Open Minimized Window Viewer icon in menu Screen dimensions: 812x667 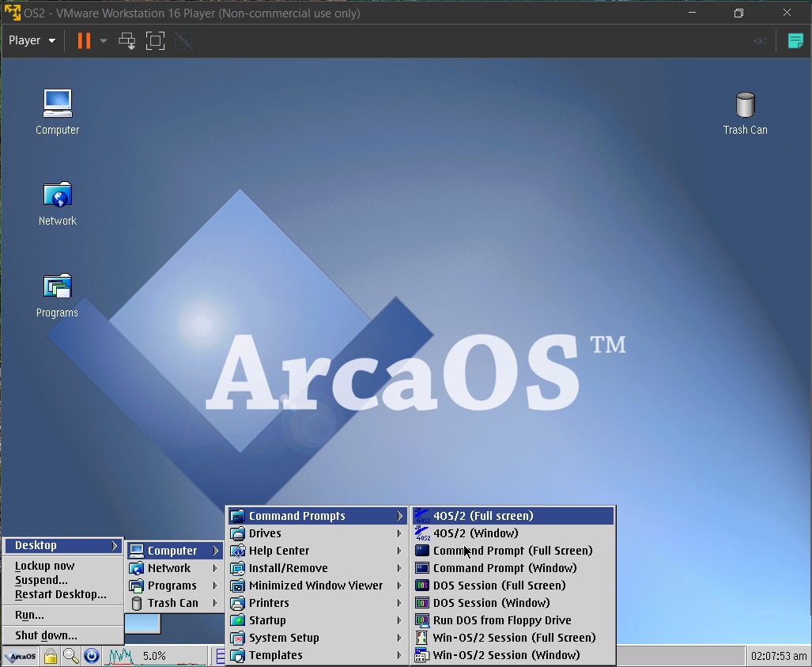coord(237,586)
